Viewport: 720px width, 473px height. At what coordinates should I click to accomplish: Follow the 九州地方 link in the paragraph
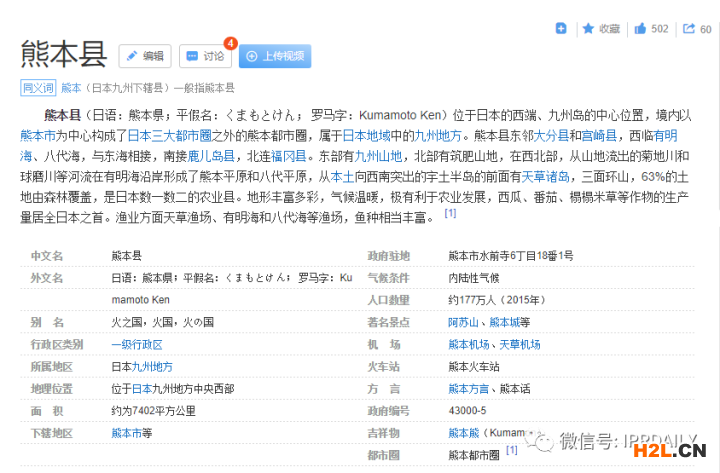coord(438,135)
